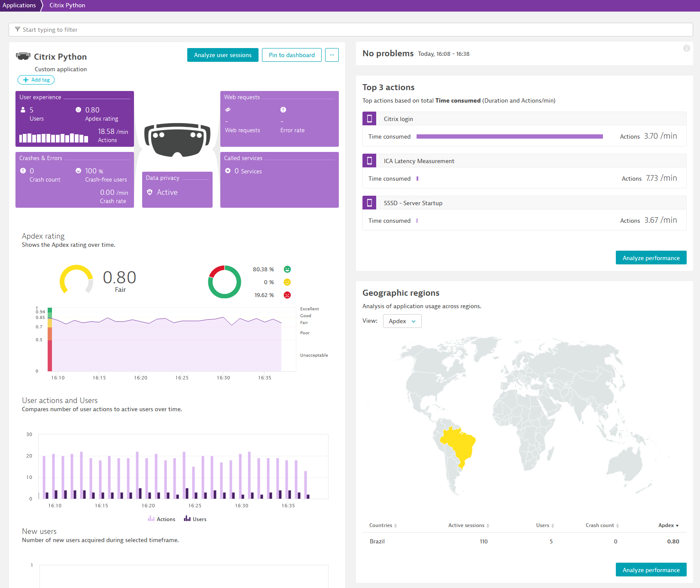Click the Brazil row country name
This screenshot has height=588, width=700.
(x=377, y=541)
